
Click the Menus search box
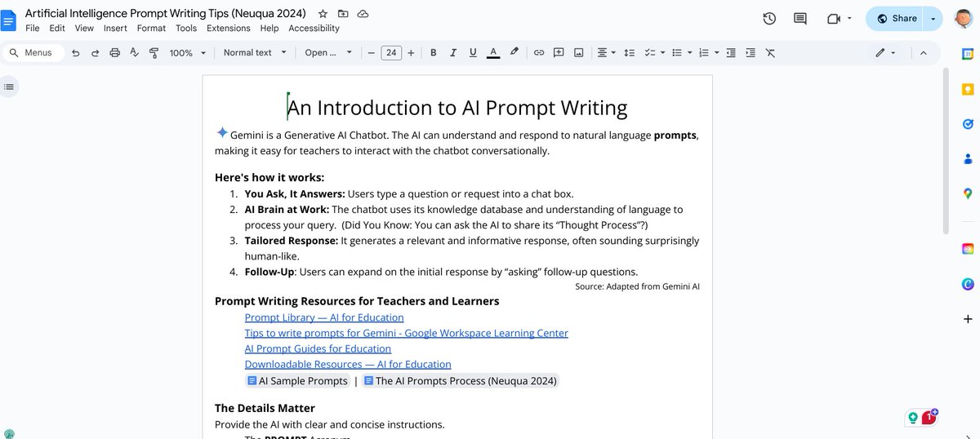pos(33,52)
